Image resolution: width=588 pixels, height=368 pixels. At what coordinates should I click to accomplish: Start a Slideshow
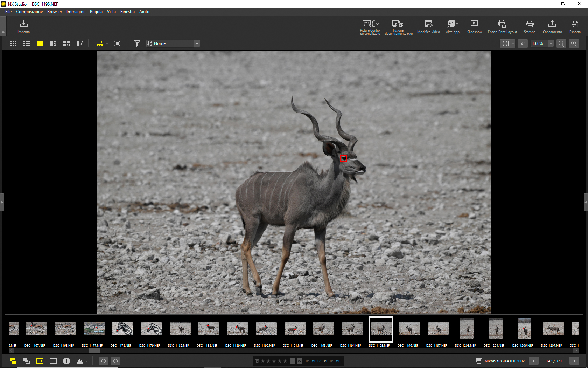475,26
